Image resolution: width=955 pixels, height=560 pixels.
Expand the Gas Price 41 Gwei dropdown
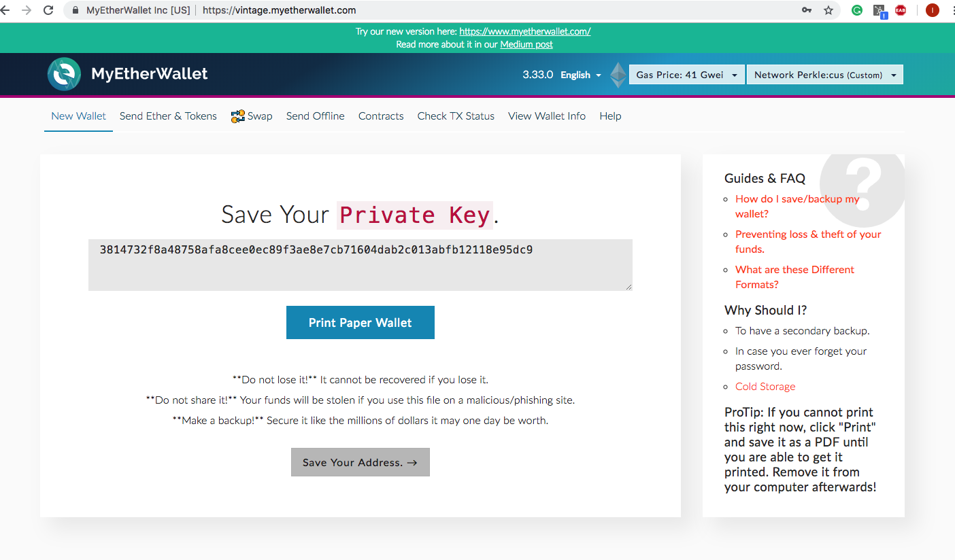click(x=686, y=75)
